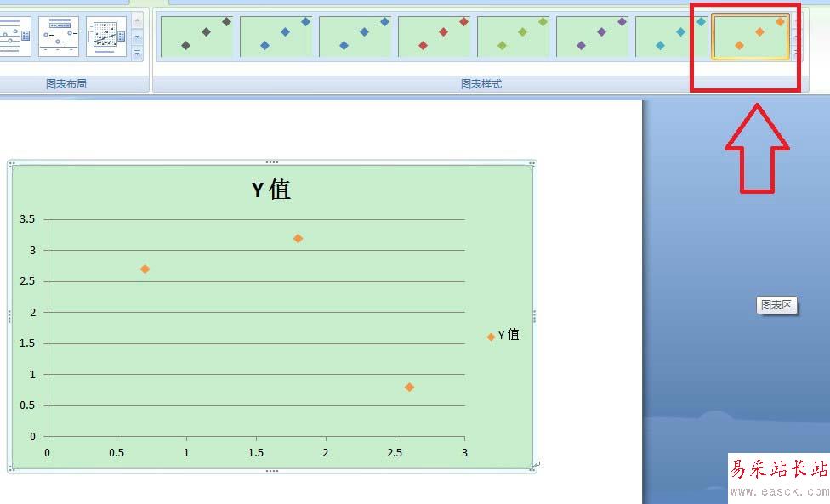Click the horizontal axis label 3
The height and width of the screenshot is (504, 830).
465,453
